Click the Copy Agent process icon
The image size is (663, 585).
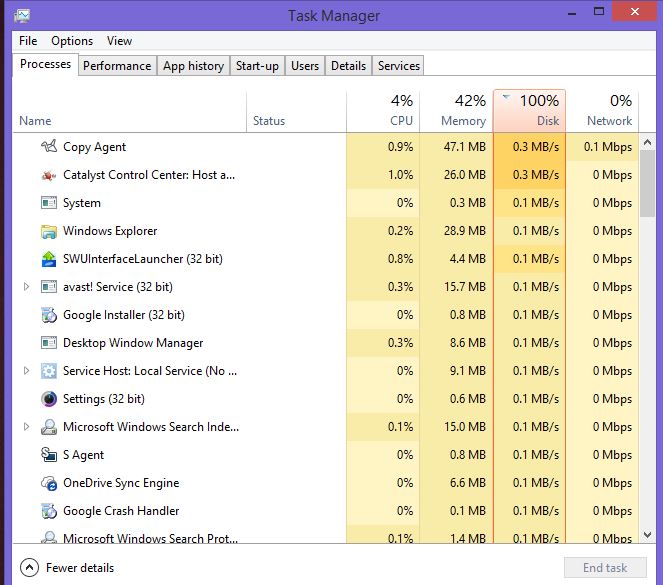pos(49,147)
